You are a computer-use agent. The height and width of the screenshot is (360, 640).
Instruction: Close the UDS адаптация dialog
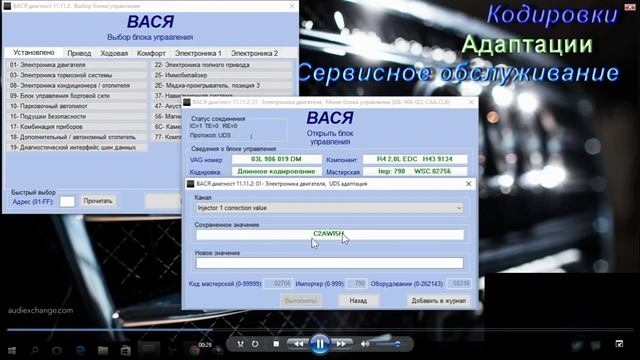(x=469, y=184)
